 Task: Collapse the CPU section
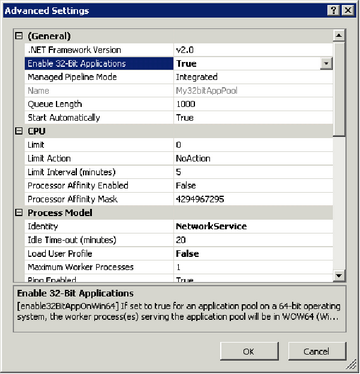coord(19,131)
